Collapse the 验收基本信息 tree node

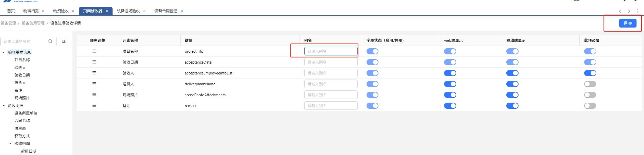click(4, 52)
